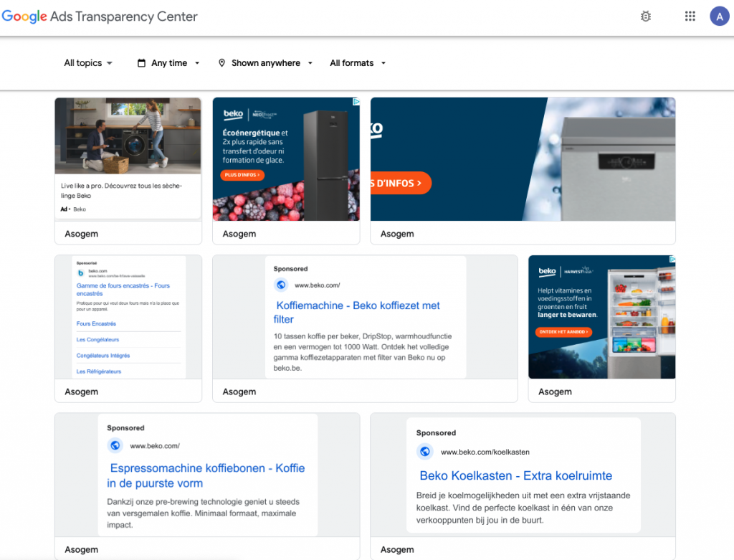Click the Beko Koelkasten Extra koelruimte headline

tap(518, 475)
